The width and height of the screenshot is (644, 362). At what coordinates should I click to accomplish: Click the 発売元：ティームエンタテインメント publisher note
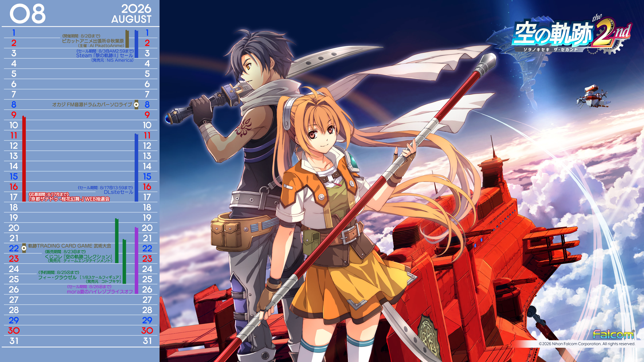point(80,261)
